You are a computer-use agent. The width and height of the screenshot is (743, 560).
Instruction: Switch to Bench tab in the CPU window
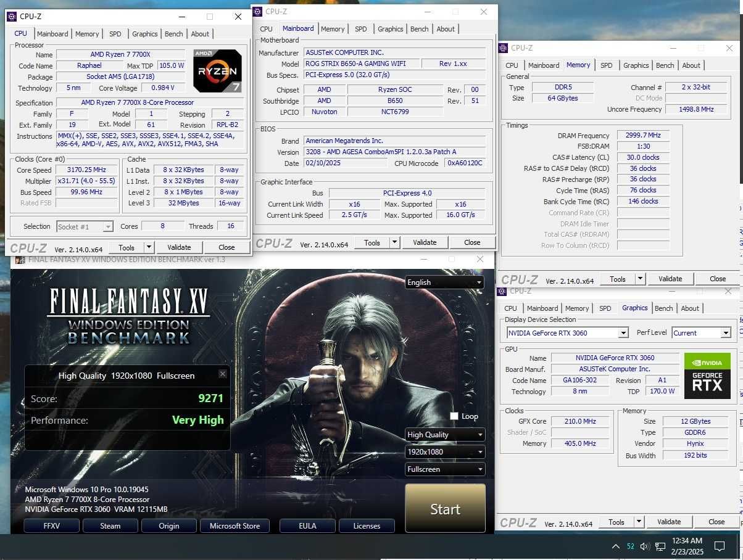click(x=173, y=34)
